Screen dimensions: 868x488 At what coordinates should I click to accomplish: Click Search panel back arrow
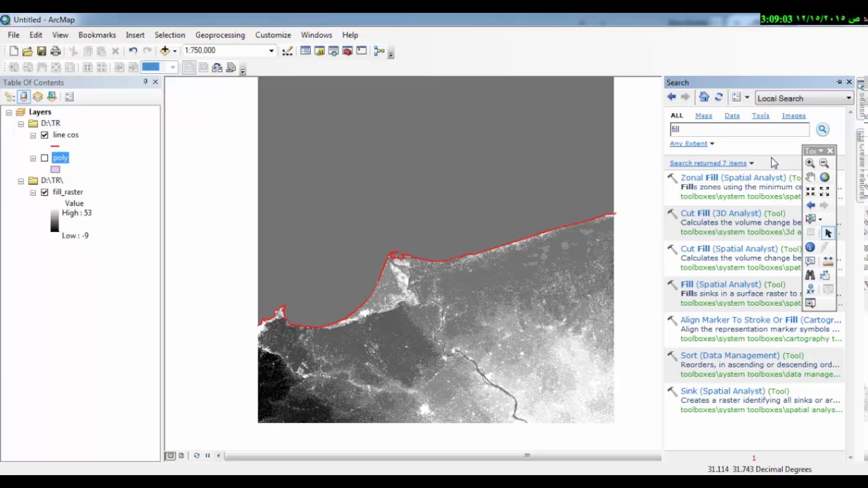[671, 98]
